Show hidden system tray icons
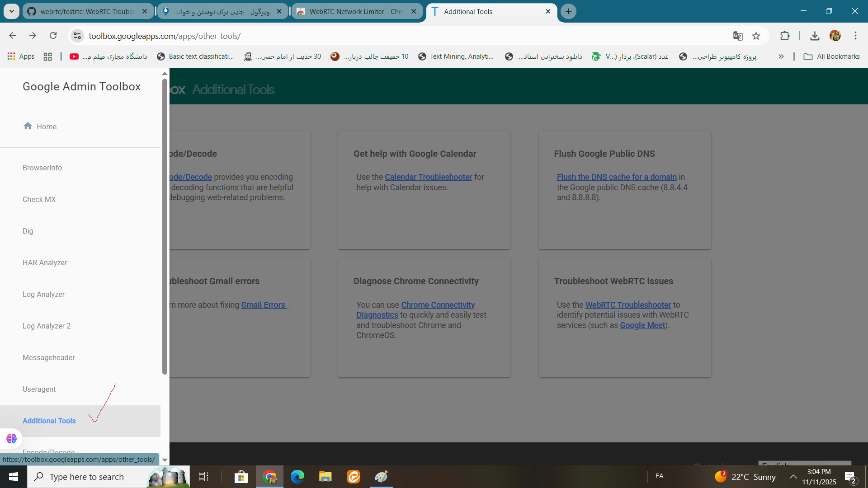Image resolution: width=868 pixels, height=488 pixels. [793, 477]
